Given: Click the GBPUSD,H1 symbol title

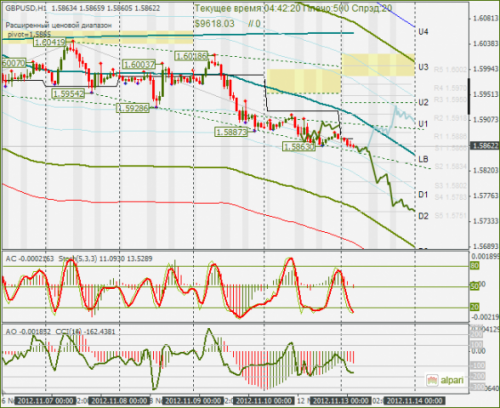Looking at the screenshot, I should [25, 8].
